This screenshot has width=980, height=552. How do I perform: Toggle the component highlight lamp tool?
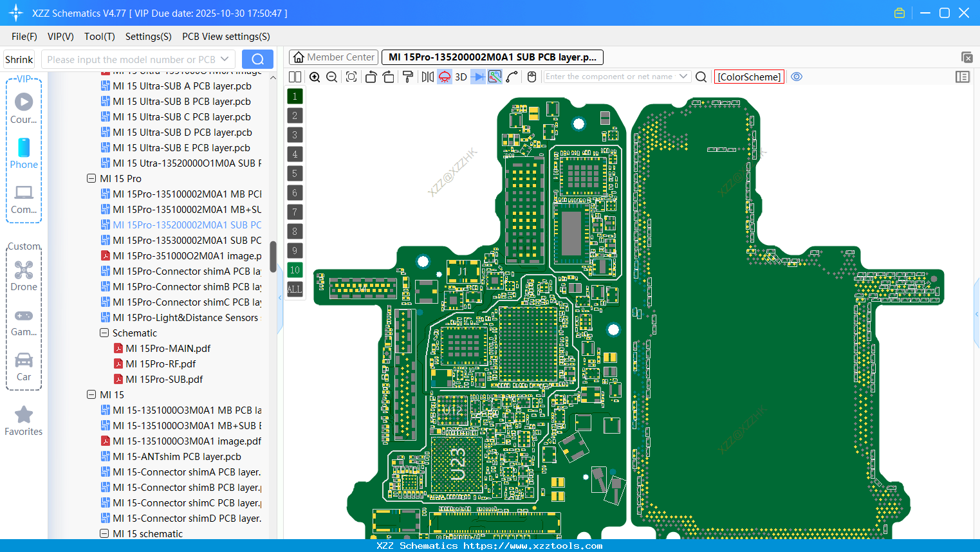[444, 77]
